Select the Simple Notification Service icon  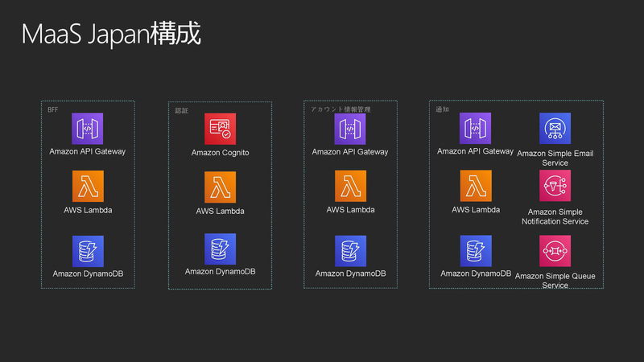pos(555,186)
